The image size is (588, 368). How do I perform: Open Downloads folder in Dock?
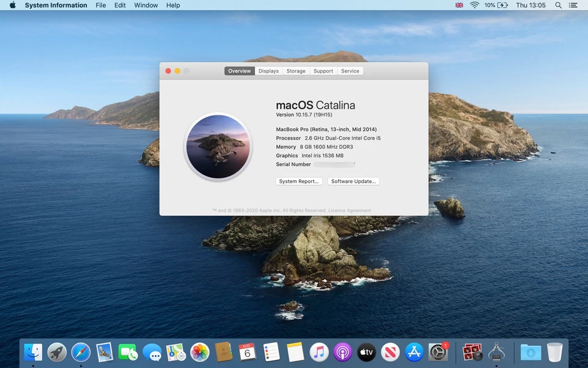pos(530,353)
